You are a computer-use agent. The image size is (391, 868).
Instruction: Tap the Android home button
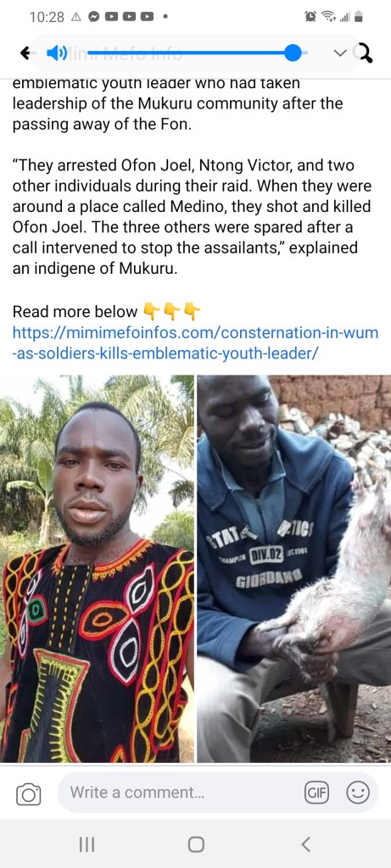point(196,844)
